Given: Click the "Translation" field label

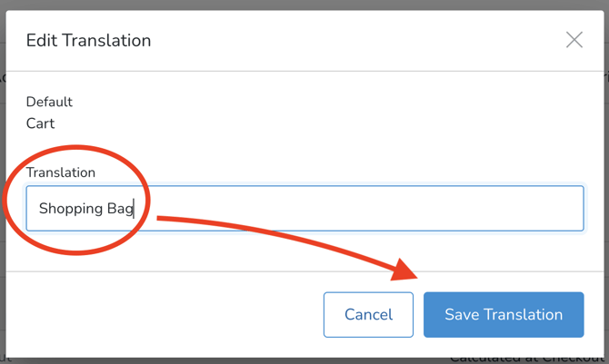Looking at the screenshot, I should (x=60, y=172).
